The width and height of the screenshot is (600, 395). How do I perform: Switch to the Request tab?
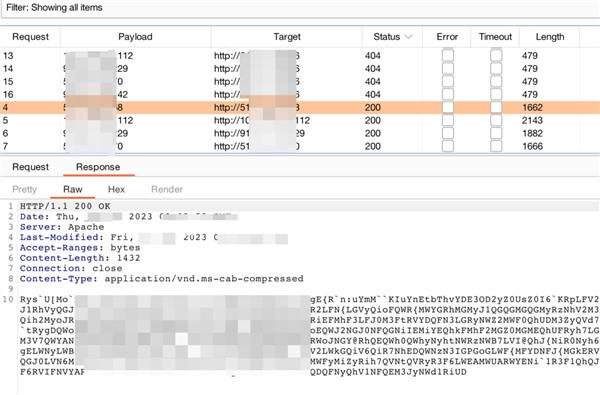30,167
